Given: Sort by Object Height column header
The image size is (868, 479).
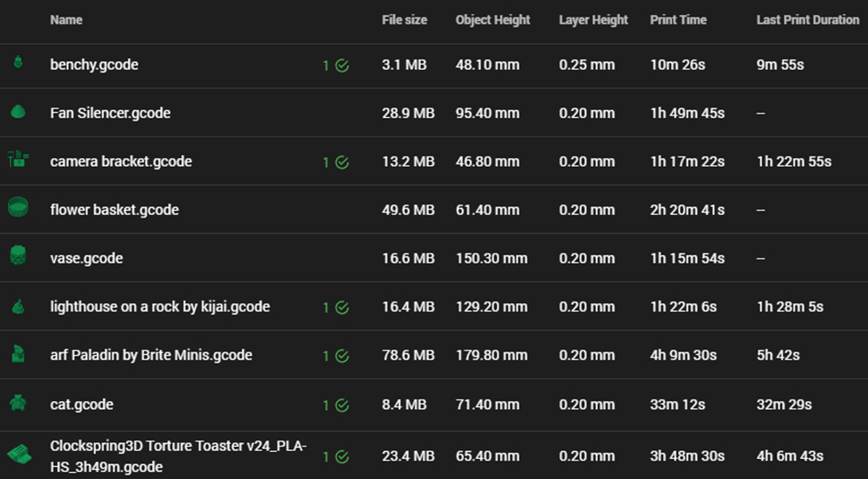Looking at the screenshot, I should 493,20.
